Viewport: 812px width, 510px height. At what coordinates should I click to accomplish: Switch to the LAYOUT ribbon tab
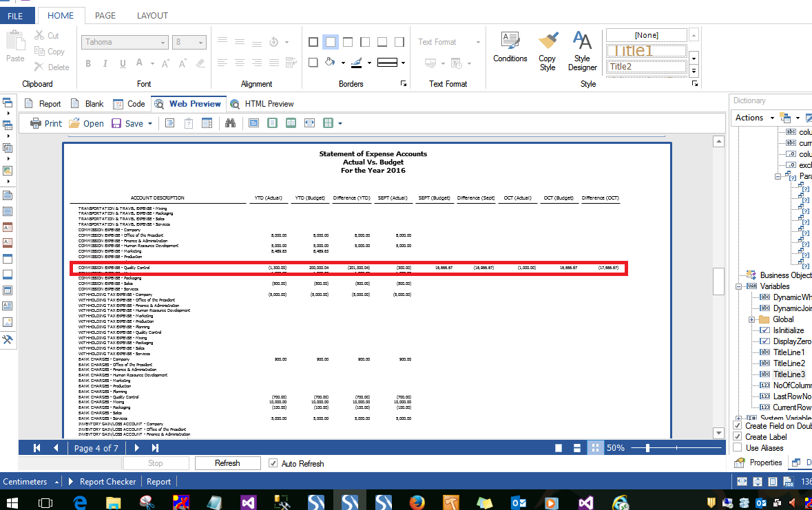click(x=152, y=16)
